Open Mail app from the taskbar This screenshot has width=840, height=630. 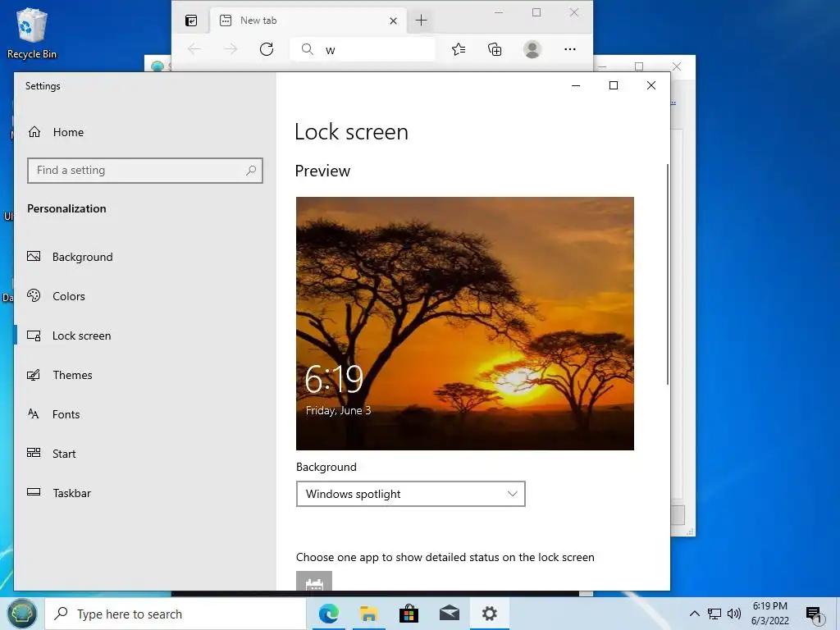pos(449,614)
